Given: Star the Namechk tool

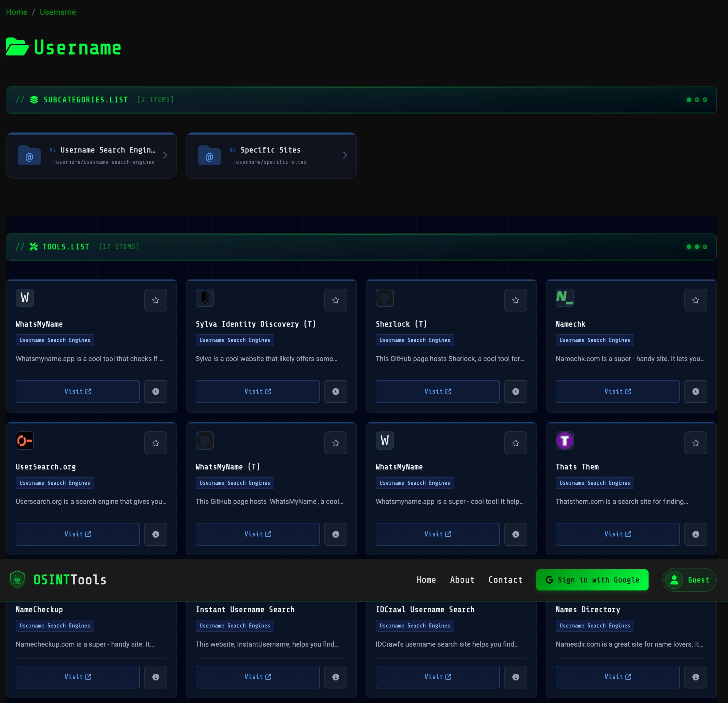Looking at the screenshot, I should (696, 300).
